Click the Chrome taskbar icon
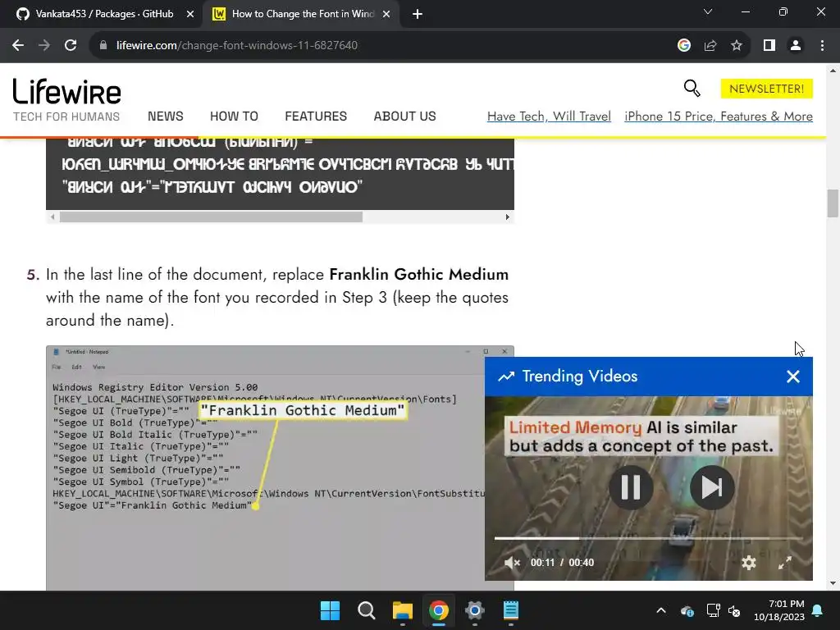The image size is (840, 630). [x=439, y=610]
